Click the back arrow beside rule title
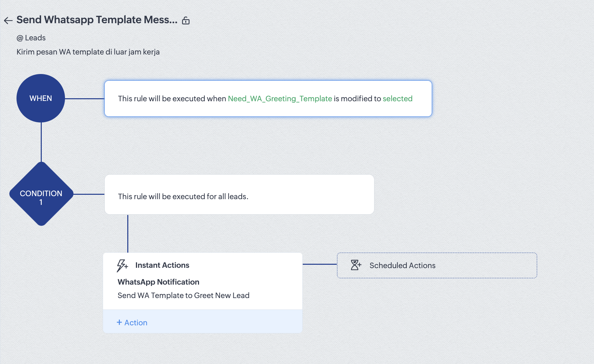 coord(8,21)
